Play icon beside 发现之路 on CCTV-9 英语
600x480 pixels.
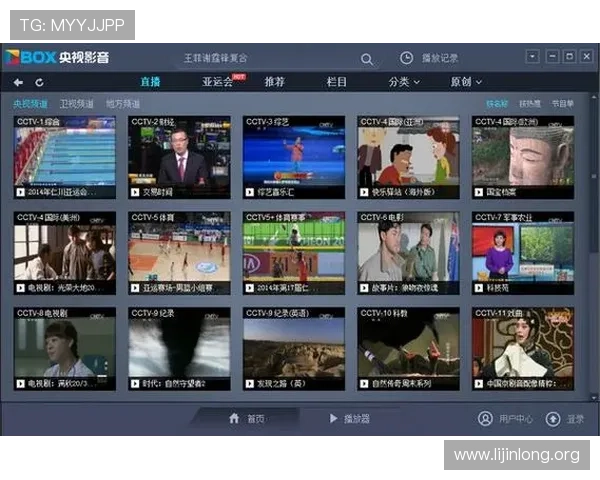[x=250, y=384]
